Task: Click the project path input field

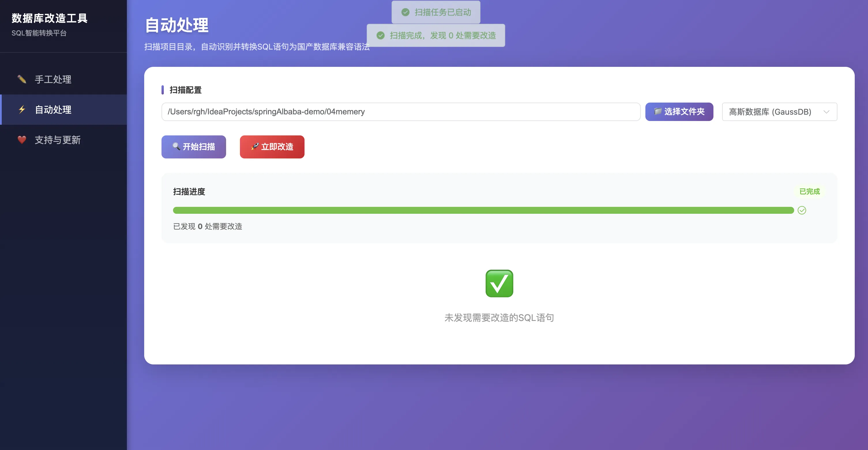Action: pos(401,112)
